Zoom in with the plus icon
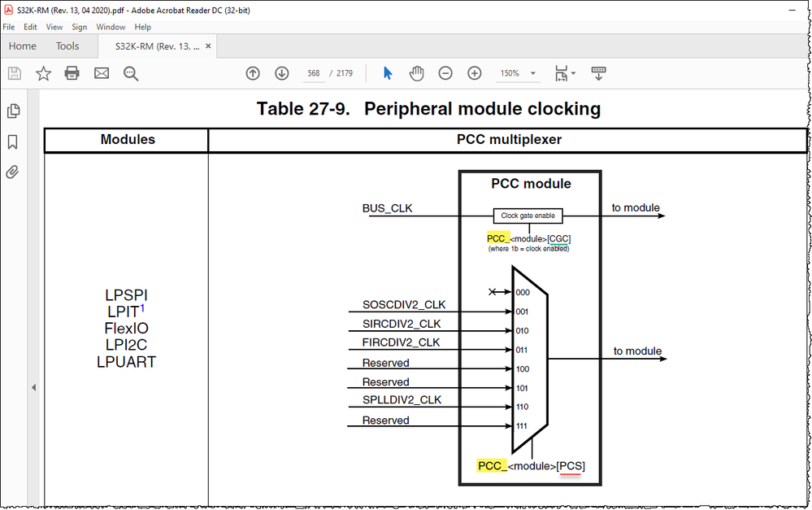Viewport: 812px width, 510px height. (x=474, y=73)
